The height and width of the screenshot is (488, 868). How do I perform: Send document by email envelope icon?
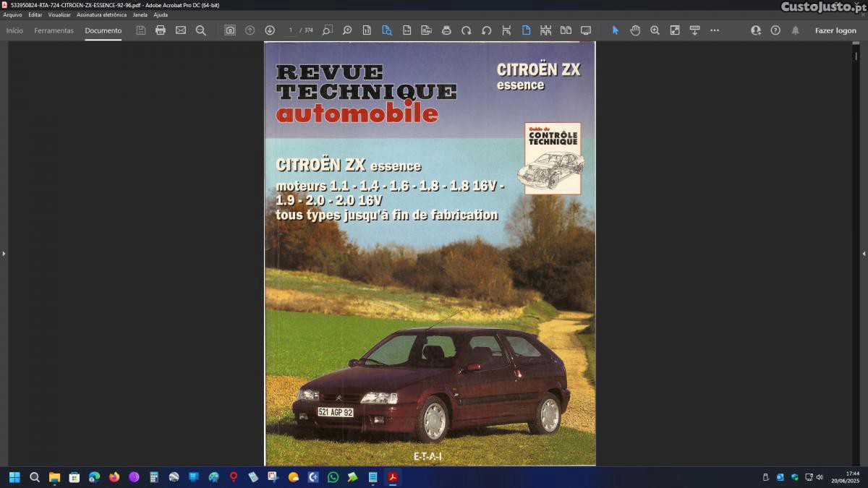pos(181,30)
